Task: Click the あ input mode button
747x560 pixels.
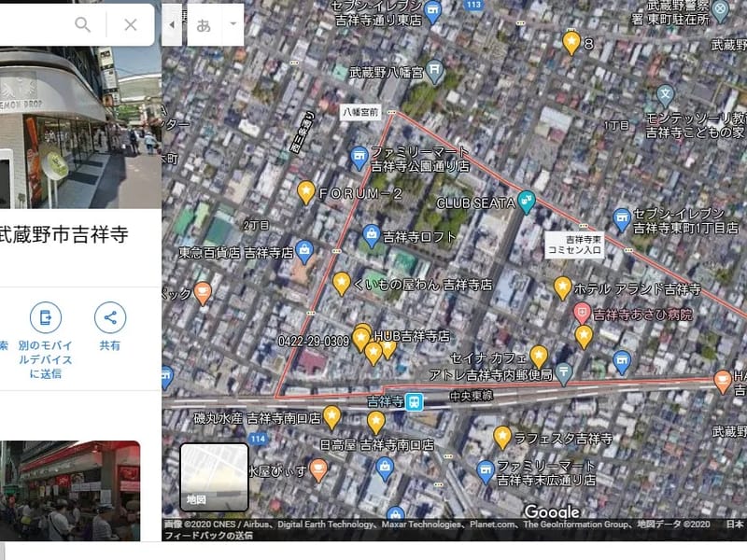Action: click(204, 25)
